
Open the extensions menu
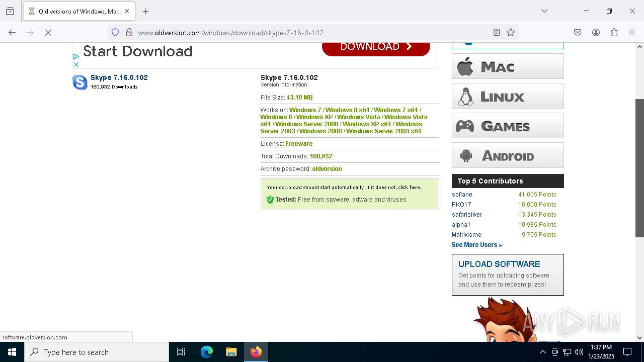(x=614, y=32)
